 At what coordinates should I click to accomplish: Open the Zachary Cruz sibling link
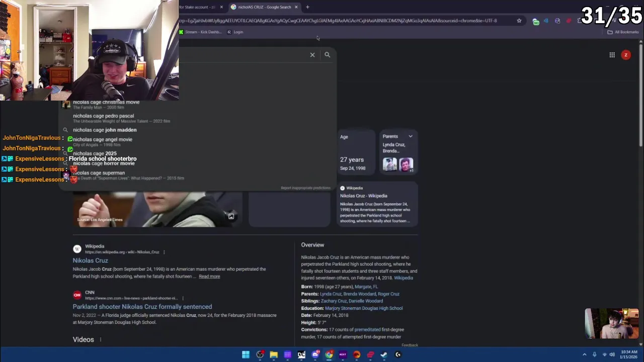(334, 301)
